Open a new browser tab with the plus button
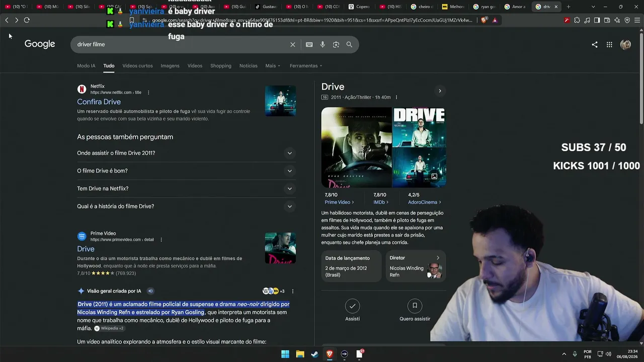644x362 pixels. 569,7
